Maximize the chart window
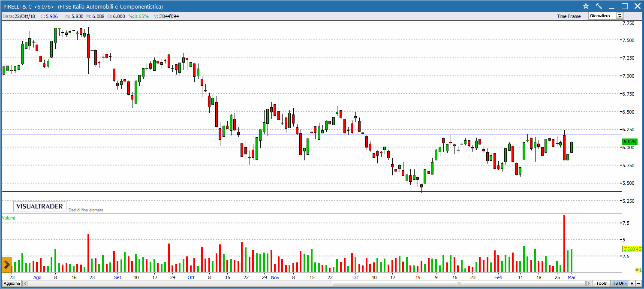 [624, 6]
